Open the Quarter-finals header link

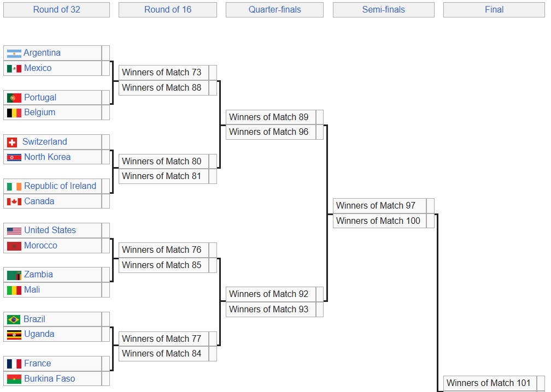point(274,10)
